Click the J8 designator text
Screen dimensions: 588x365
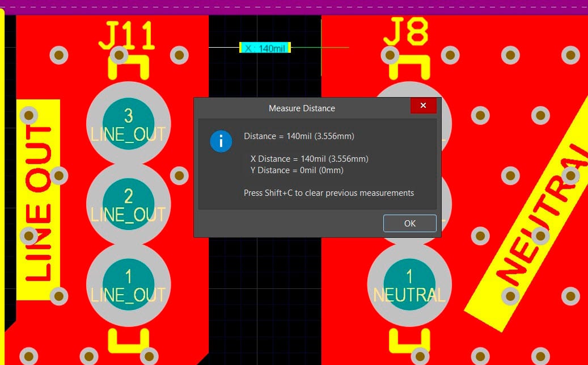click(406, 32)
